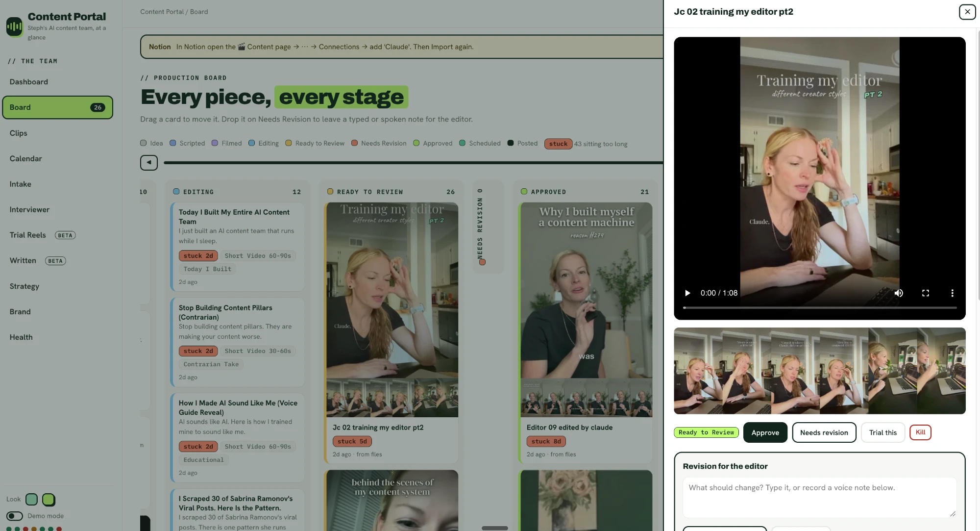Image resolution: width=980 pixels, height=531 pixels.
Task: Click the Needs Revision legend item
Action: click(x=379, y=143)
